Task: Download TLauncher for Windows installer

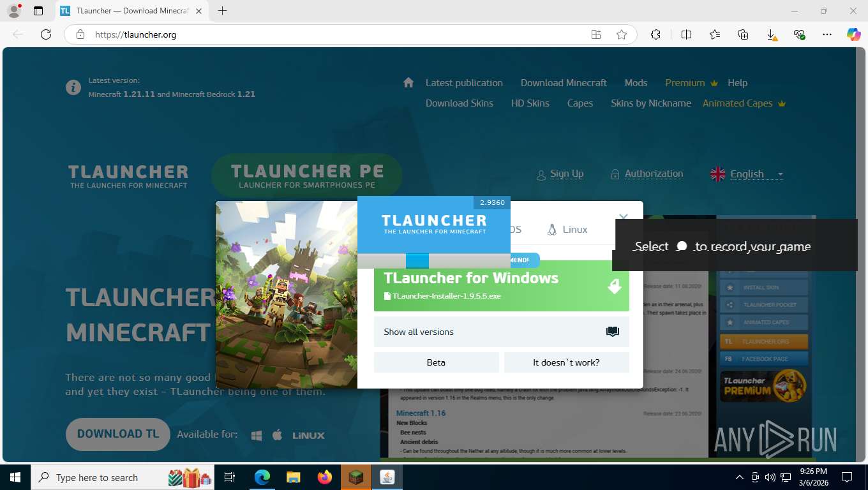Action: click(502, 286)
